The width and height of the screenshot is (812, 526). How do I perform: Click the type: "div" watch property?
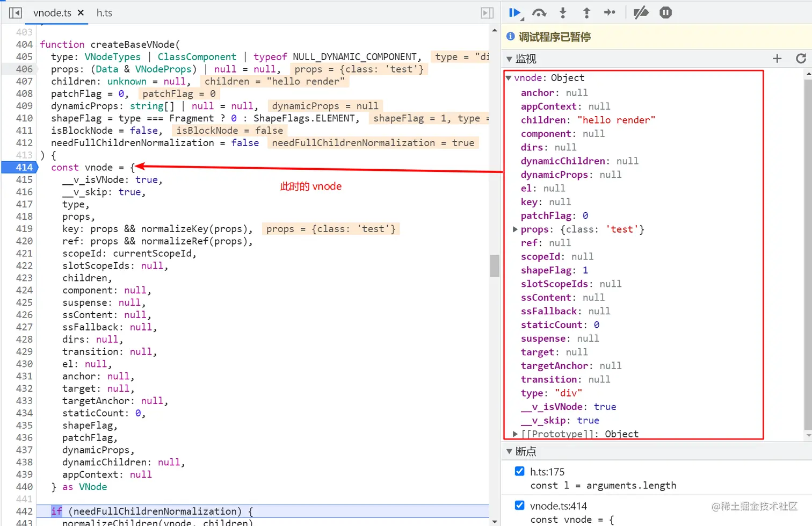[x=552, y=393]
